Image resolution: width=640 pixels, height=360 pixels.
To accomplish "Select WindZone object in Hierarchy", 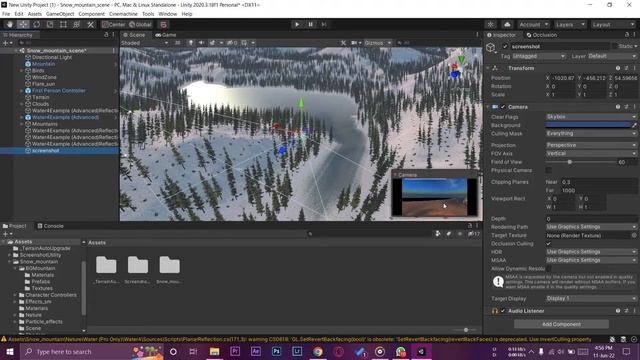I will point(44,77).
